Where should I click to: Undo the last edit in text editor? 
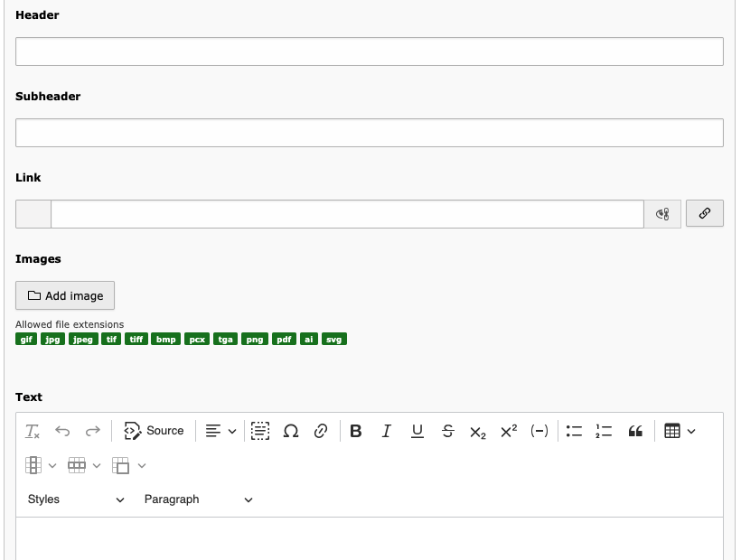coord(62,431)
